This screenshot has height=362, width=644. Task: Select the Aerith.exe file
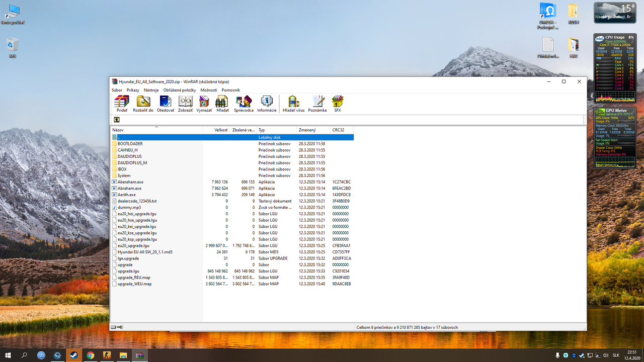[x=232, y=195]
